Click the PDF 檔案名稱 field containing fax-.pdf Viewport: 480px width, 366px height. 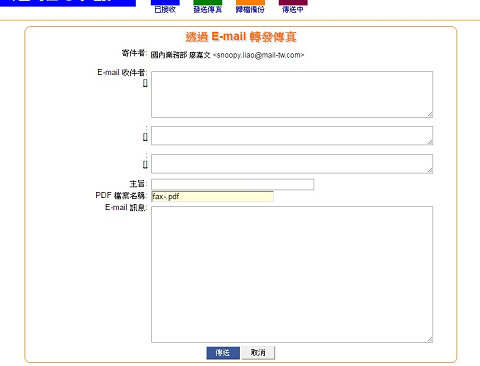[212, 196]
